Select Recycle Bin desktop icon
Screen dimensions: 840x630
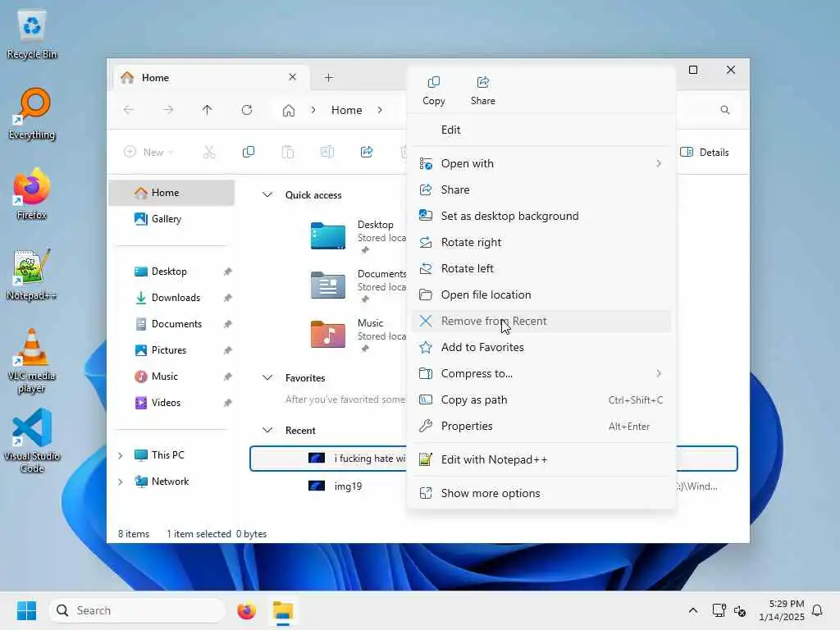pyautogui.click(x=32, y=34)
